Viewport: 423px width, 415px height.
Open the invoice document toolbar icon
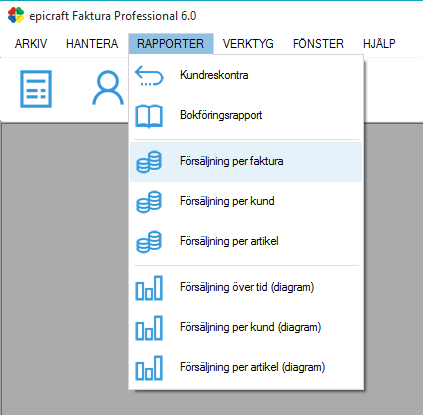tap(36, 89)
